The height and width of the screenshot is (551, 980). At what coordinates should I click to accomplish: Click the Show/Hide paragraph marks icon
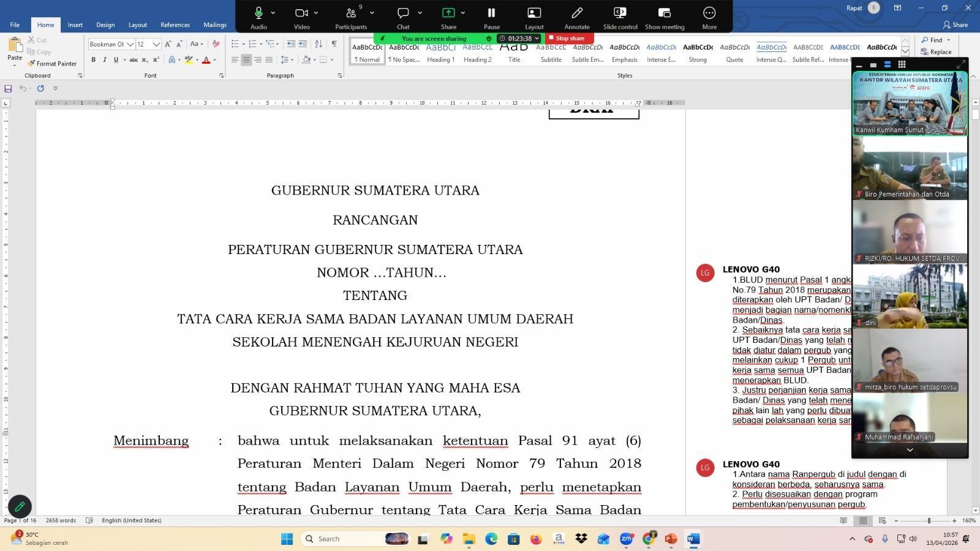pos(334,44)
